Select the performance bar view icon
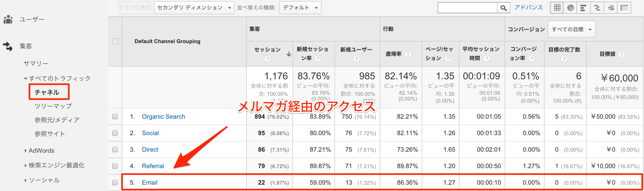The width and height of the screenshot is (644, 191). point(583,8)
